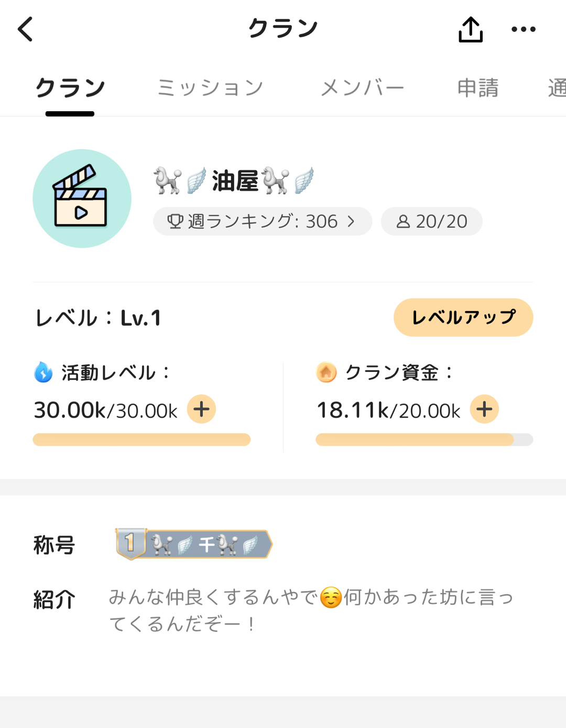Tap the 20/20 member count pill
The width and height of the screenshot is (566, 728).
(431, 221)
